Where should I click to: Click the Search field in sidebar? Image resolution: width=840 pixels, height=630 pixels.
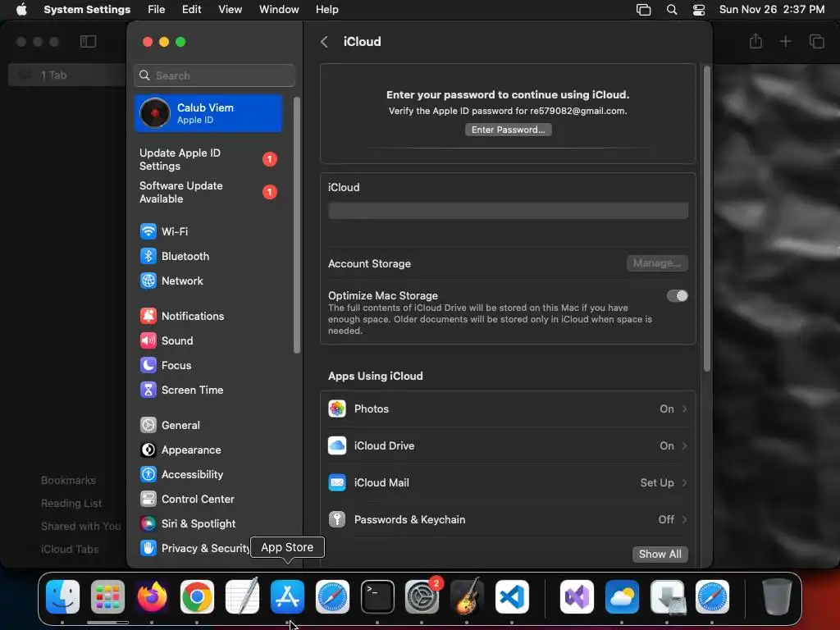214,75
